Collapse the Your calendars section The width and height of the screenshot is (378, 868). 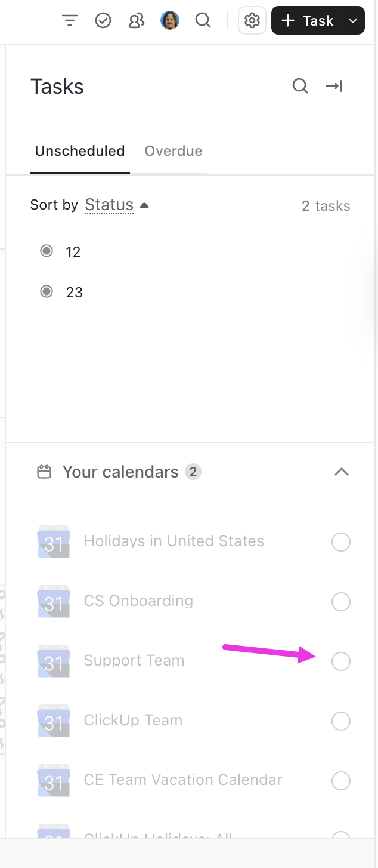[341, 472]
